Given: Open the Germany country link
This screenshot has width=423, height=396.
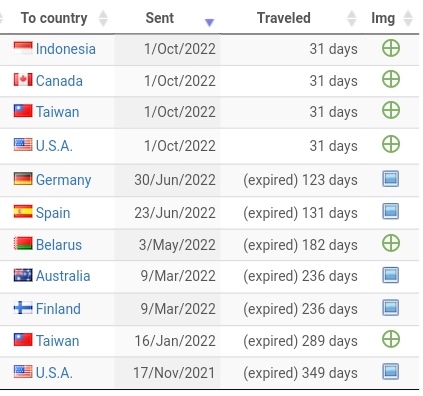Looking at the screenshot, I should 63,180.
